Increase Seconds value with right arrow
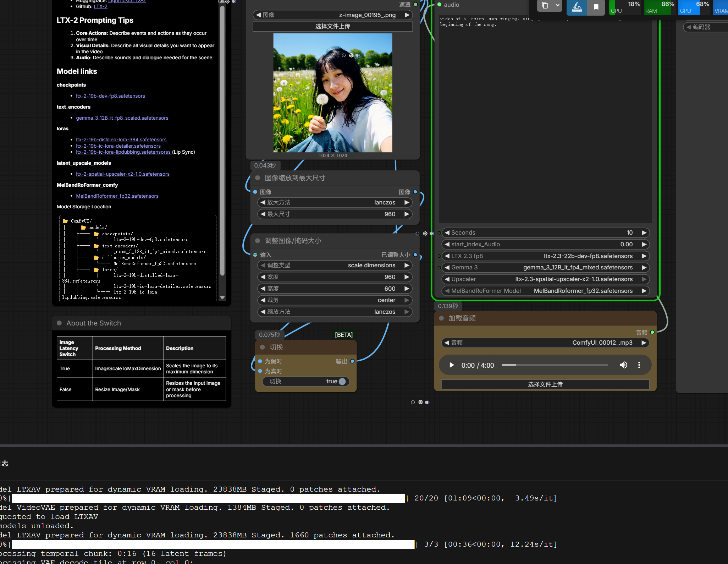Viewport: 728px width, 564px height. (644, 233)
